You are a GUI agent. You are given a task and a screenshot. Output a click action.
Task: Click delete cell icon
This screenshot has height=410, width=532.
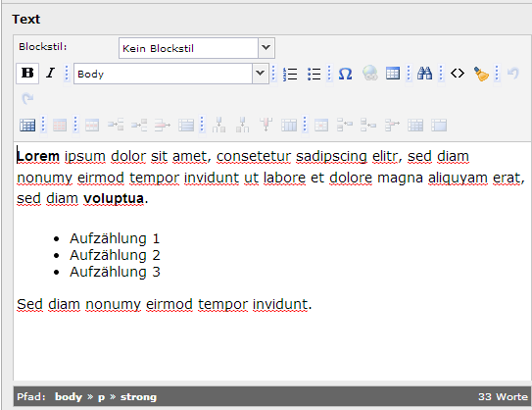(x=392, y=126)
